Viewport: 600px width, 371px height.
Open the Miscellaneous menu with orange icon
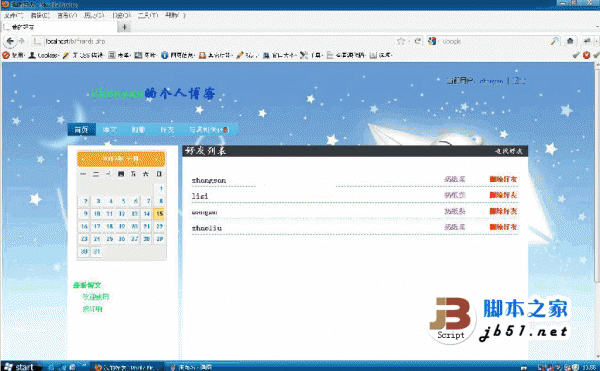point(215,55)
